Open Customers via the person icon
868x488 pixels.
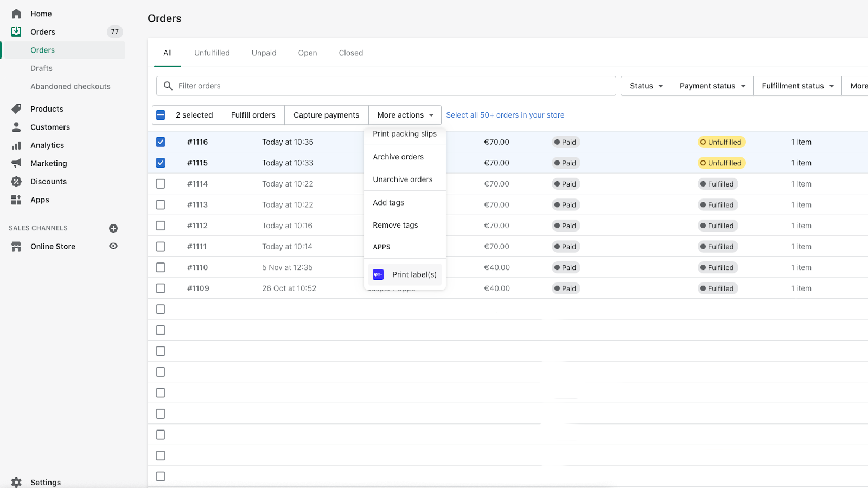pyautogui.click(x=16, y=127)
